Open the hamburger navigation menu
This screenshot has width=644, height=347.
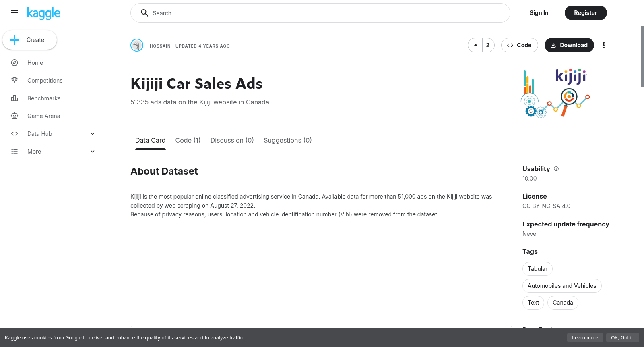pyautogui.click(x=14, y=13)
